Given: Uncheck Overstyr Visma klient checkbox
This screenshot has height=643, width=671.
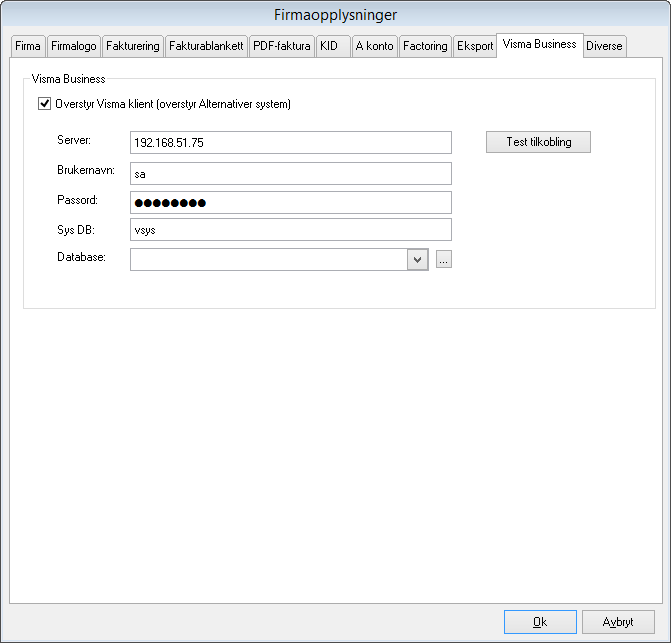Looking at the screenshot, I should coord(45,104).
